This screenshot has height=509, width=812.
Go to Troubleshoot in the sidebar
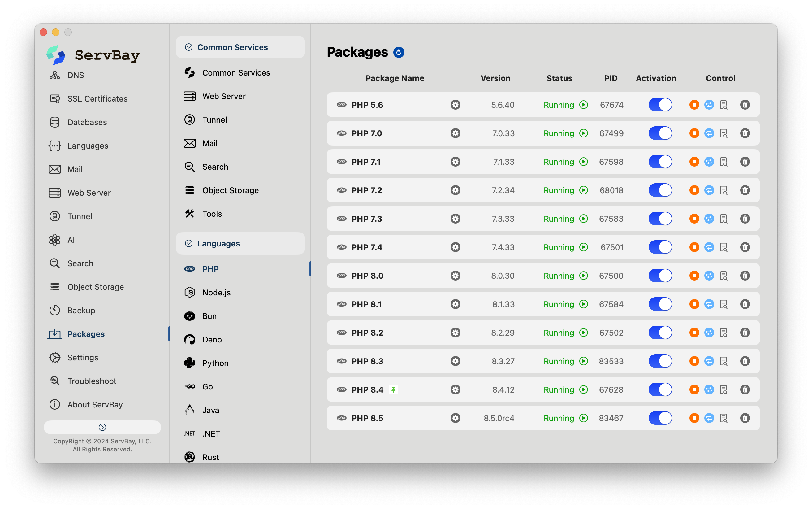(92, 381)
